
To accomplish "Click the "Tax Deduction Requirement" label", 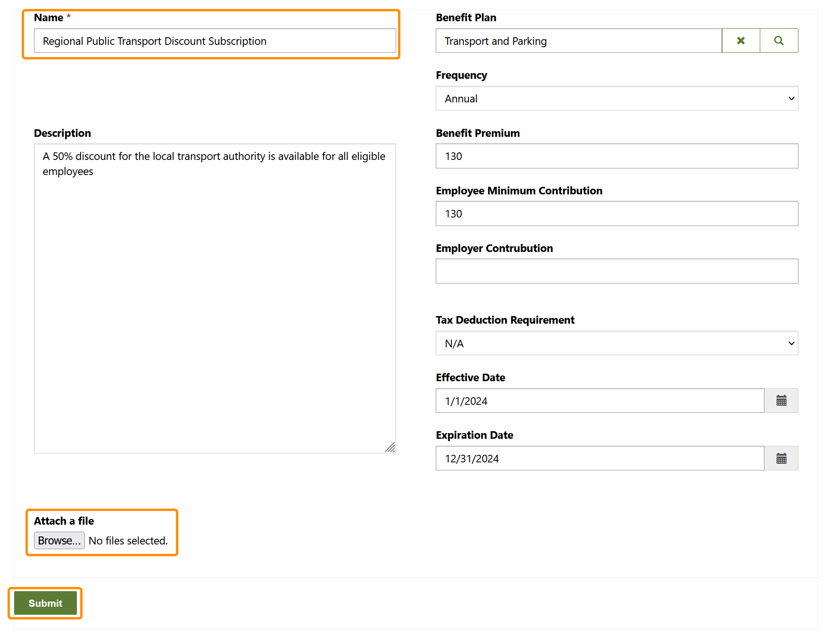I will (x=505, y=320).
